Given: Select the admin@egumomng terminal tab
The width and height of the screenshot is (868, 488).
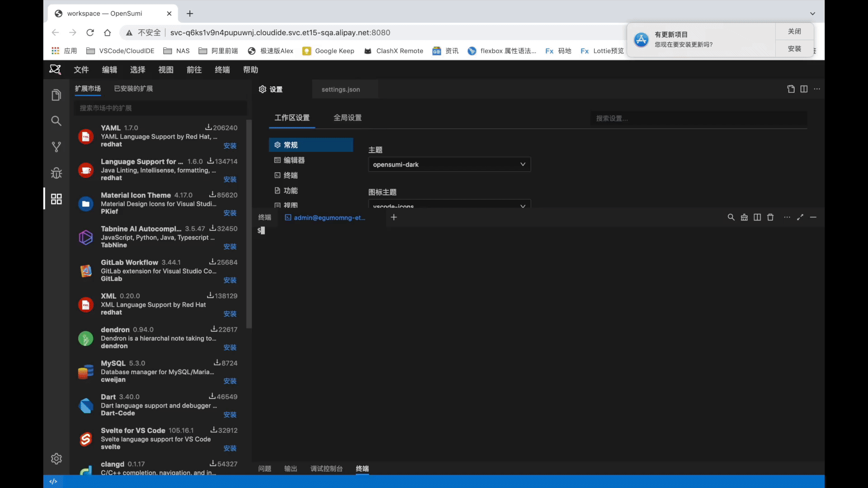Looking at the screenshot, I should (x=325, y=217).
